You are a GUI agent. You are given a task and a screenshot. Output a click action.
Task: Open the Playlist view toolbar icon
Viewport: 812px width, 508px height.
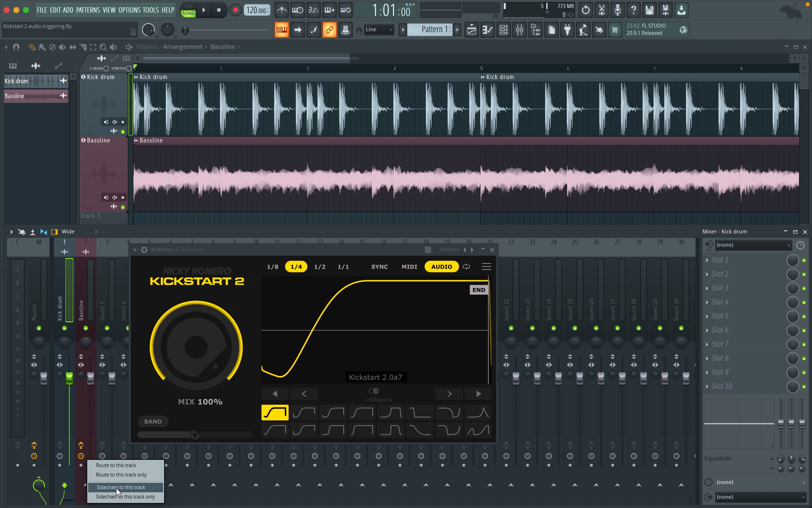pyautogui.click(x=471, y=30)
